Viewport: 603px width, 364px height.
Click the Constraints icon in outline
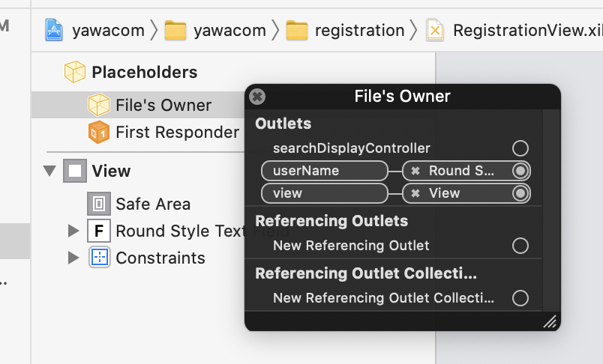pyautogui.click(x=99, y=258)
